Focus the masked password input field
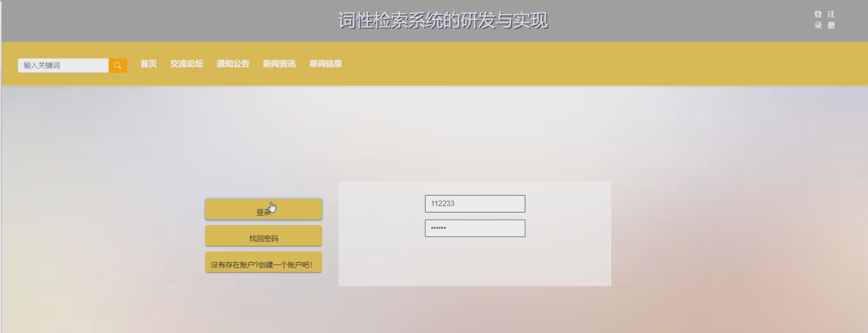Viewport: 868px width, 333px height. click(x=474, y=228)
